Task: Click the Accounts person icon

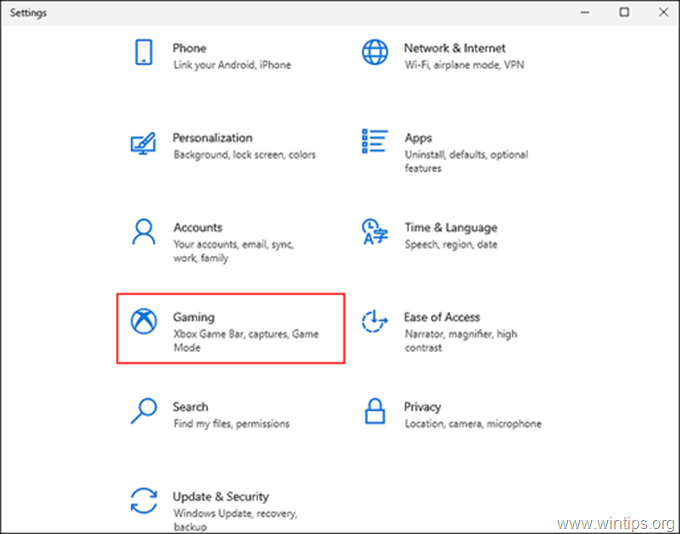Action: pyautogui.click(x=144, y=232)
